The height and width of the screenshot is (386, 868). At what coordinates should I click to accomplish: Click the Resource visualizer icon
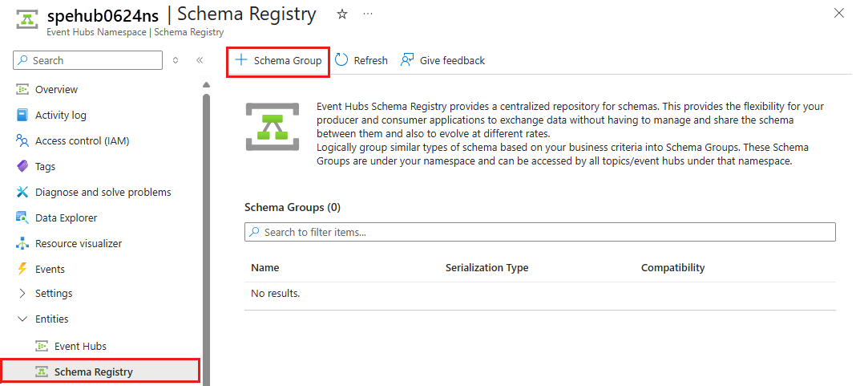click(x=22, y=243)
